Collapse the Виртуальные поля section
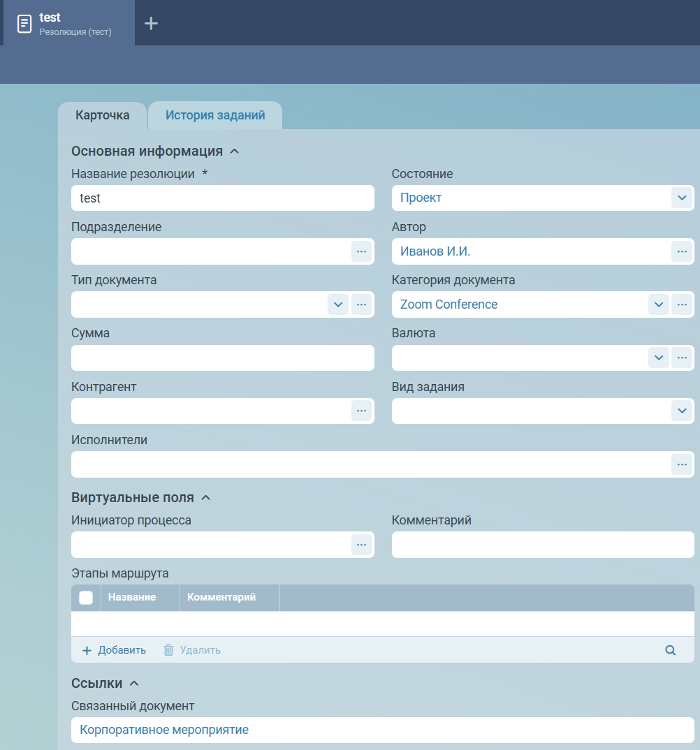This screenshot has width=700, height=750. tap(205, 498)
